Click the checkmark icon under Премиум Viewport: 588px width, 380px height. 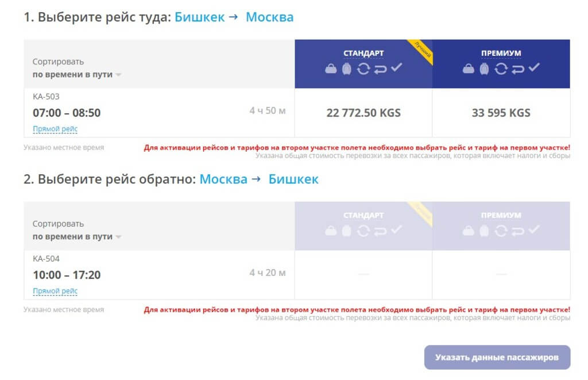(x=534, y=68)
